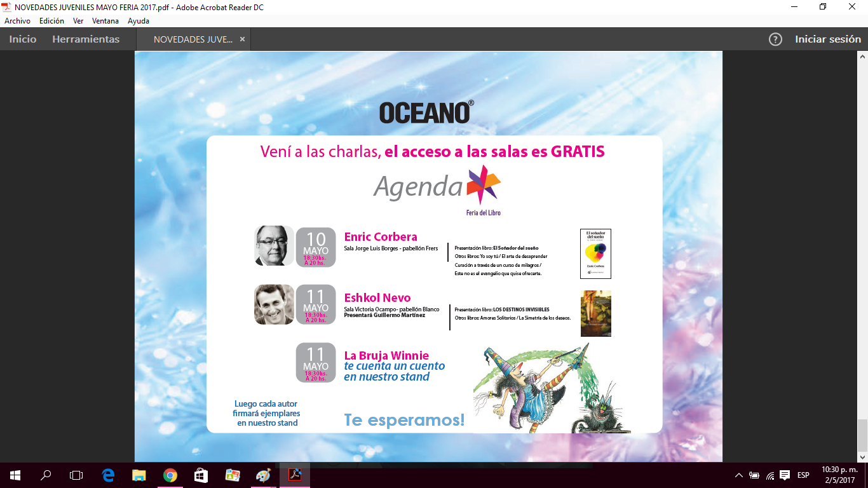This screenshot has width=868, height=488.
Task: Click 'te cuenta un cuento en nuestro stand'
Action: [395, 372]
